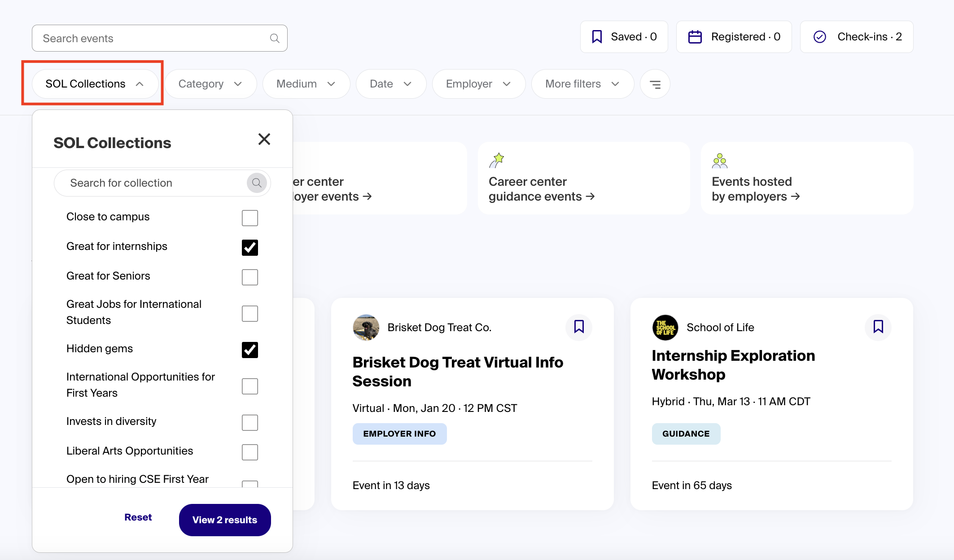Click the Search for collection field

point(162,183)
